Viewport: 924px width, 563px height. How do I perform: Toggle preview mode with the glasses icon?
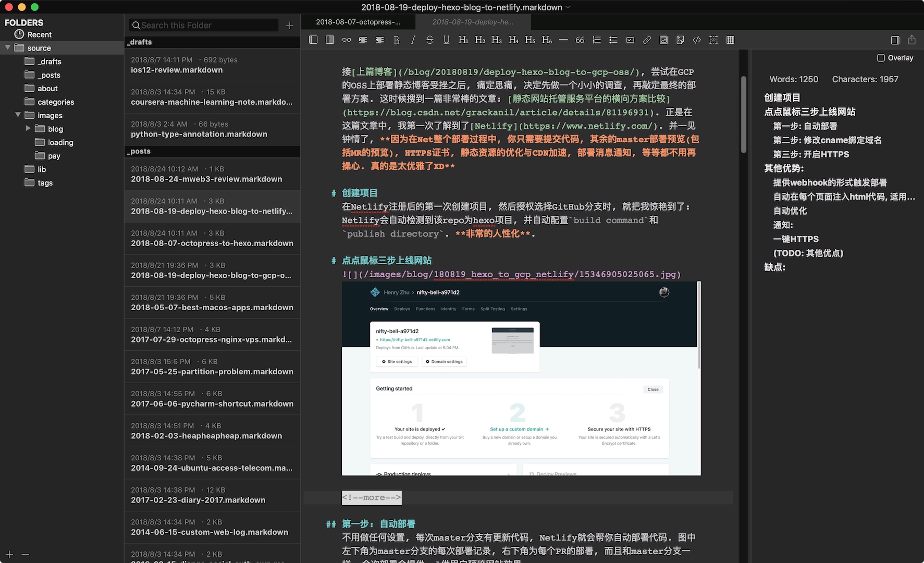pyautogui.click(x=347, y=40)
